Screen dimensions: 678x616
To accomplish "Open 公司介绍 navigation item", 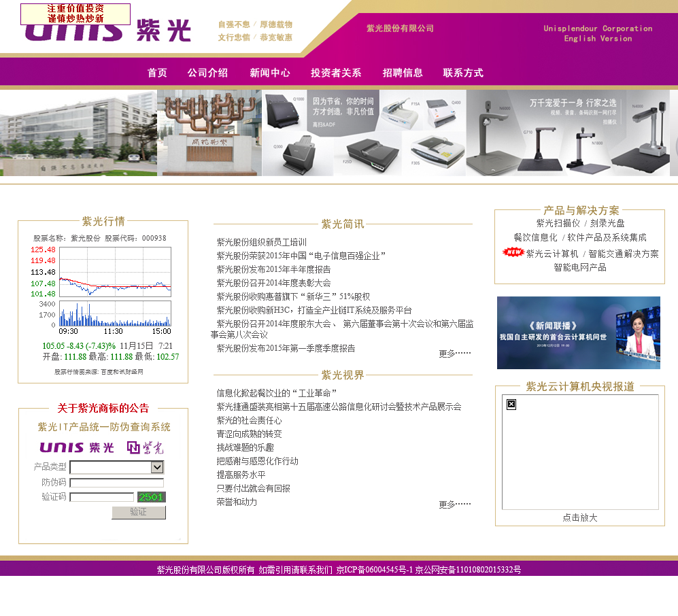I will (207, 73).
